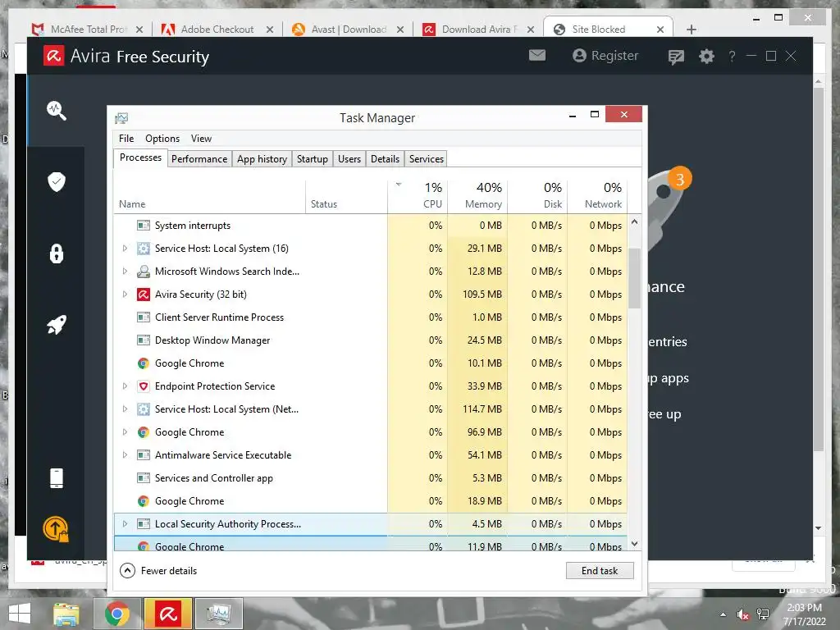Expand Service Host: Local System (16)
Viewport: 840px width, 630px height.
[x=125, y=248]
